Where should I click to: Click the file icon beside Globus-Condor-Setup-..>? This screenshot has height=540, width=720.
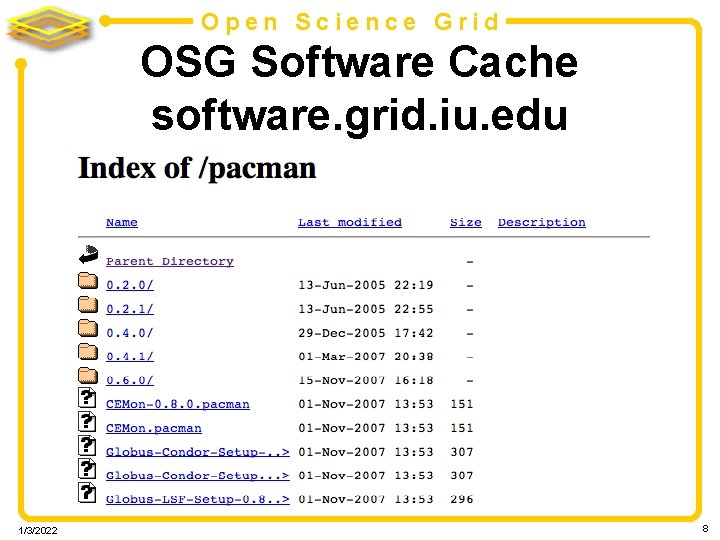[87, 445]
